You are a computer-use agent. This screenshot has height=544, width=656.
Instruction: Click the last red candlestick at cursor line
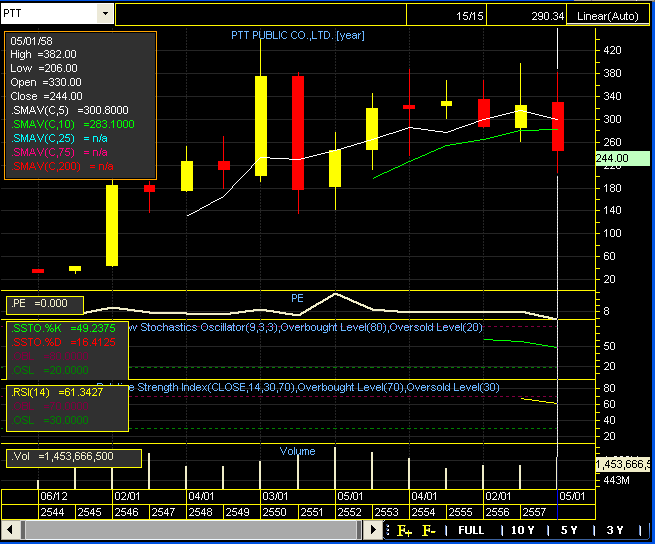558,126
